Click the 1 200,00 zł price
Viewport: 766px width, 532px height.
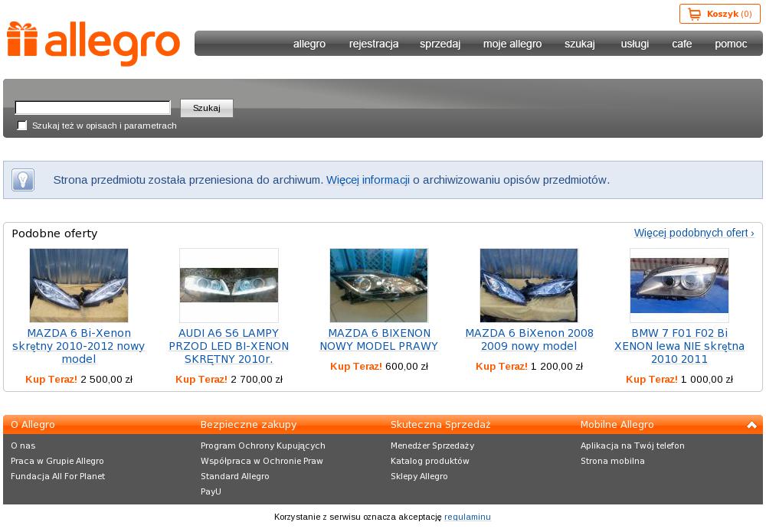(x=556, y=367)
